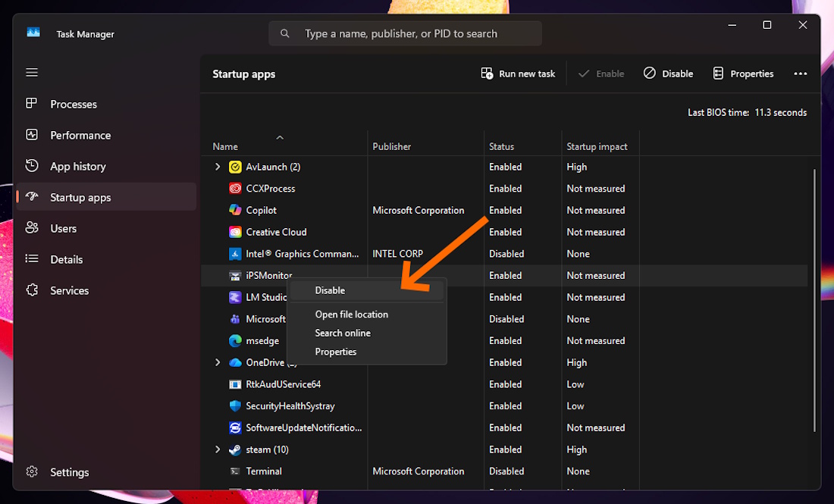Click Run new task button
834x504 pixels.
point(518,74)
